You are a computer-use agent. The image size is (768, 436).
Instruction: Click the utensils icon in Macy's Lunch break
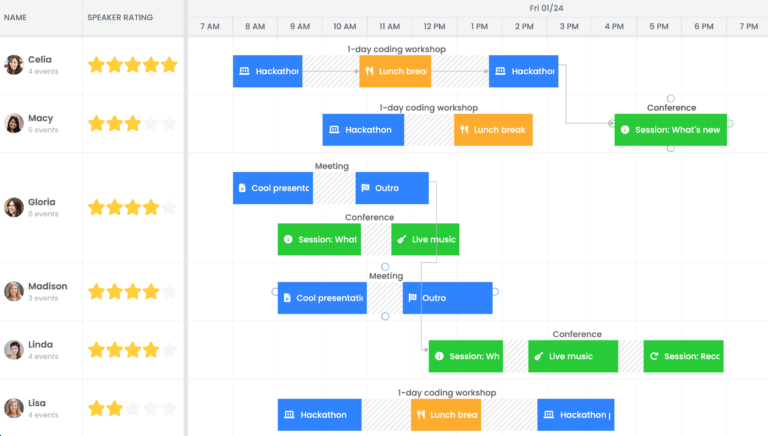464,130
